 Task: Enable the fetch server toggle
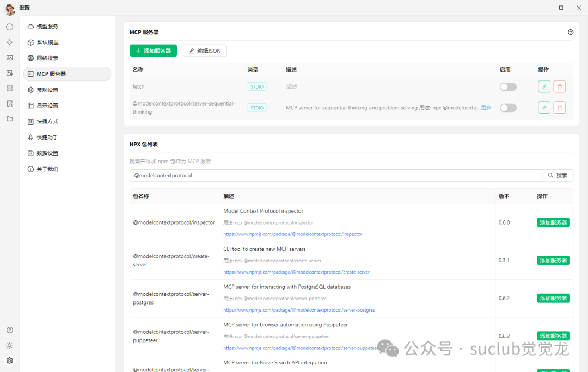tap(508, 87)
